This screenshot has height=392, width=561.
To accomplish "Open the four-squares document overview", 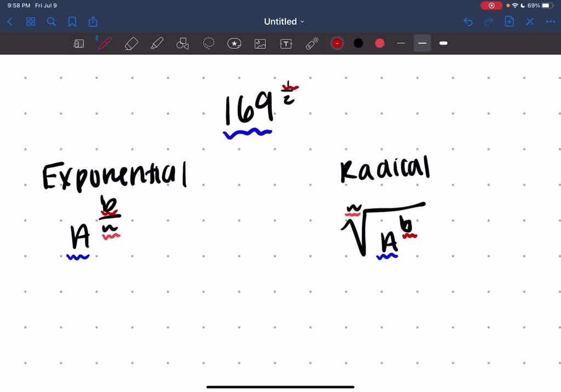I will [31, 22].
